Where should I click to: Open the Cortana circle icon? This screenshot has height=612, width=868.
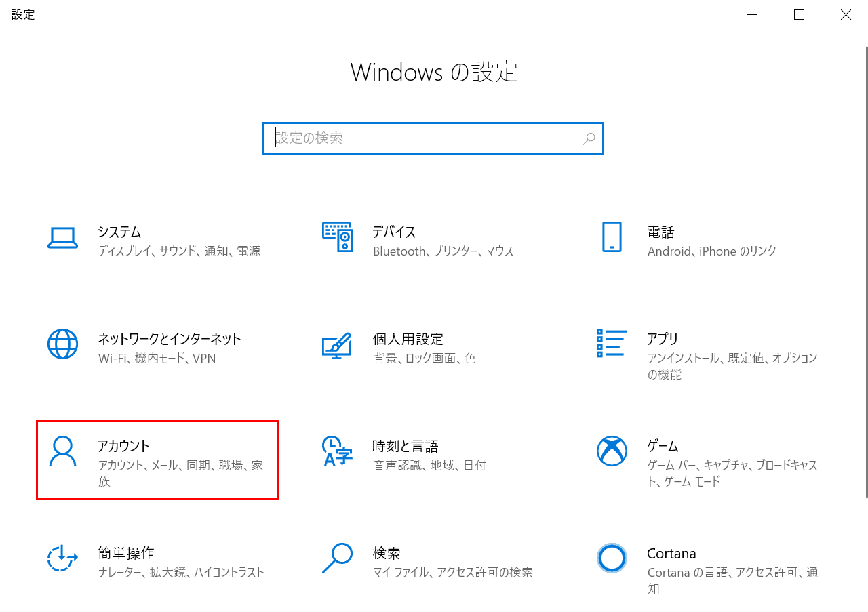click(x=612, y=558)
